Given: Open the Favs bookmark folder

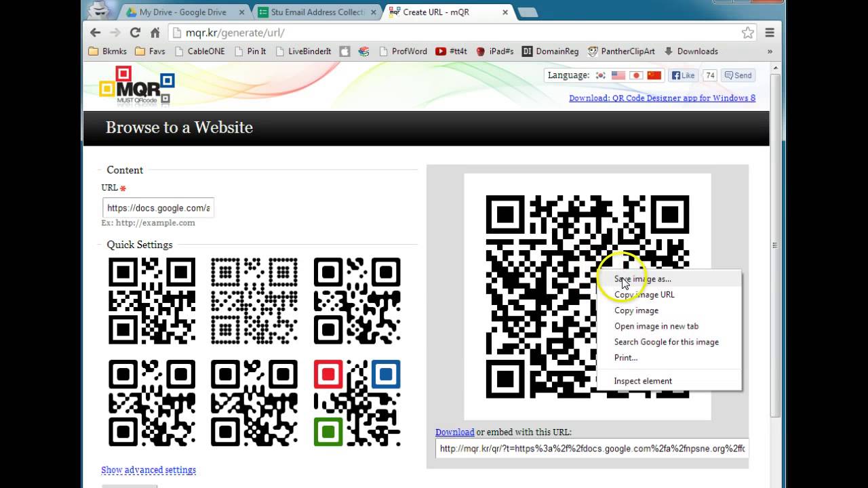Looking at the screenshot, I should pyautogui.click(x=150, y=52).
